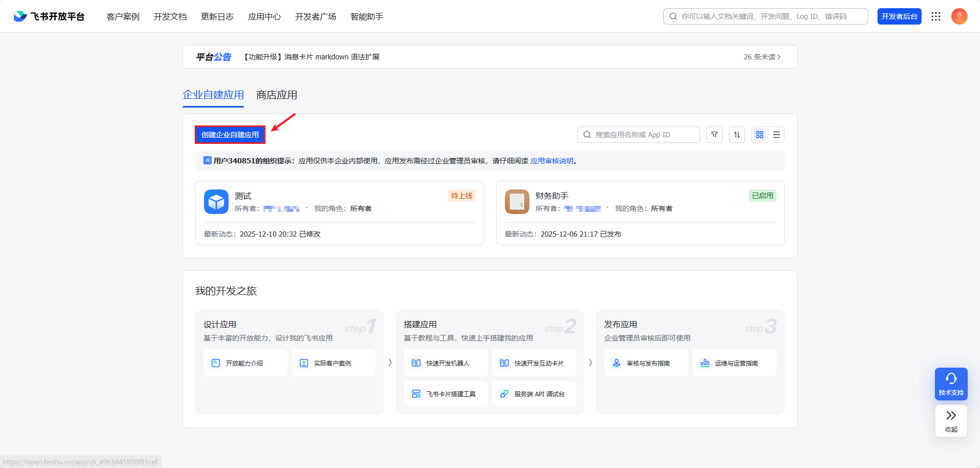The image size is (980, 468).
Task: Open the apps waffle grid icon
Action: coord(936,16)
